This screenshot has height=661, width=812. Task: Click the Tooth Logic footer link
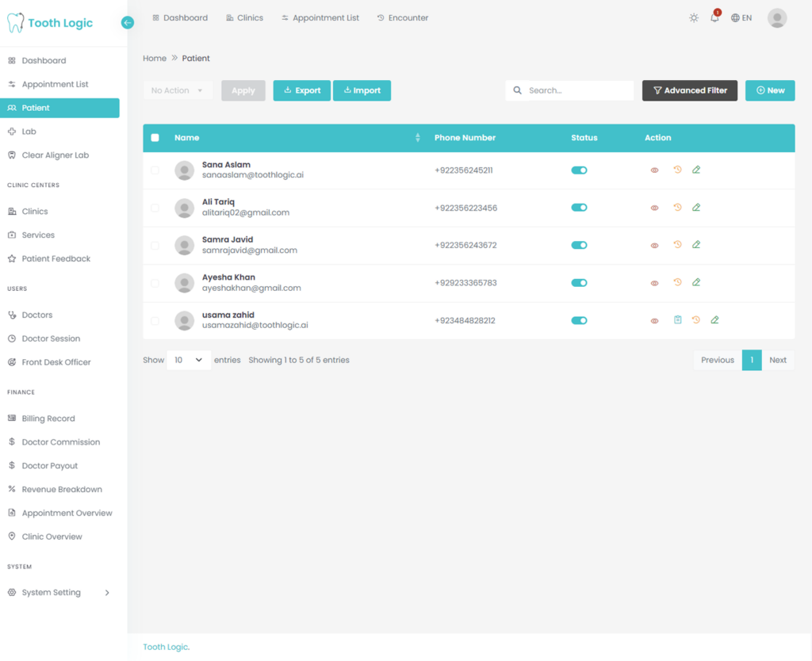point(167,647)
